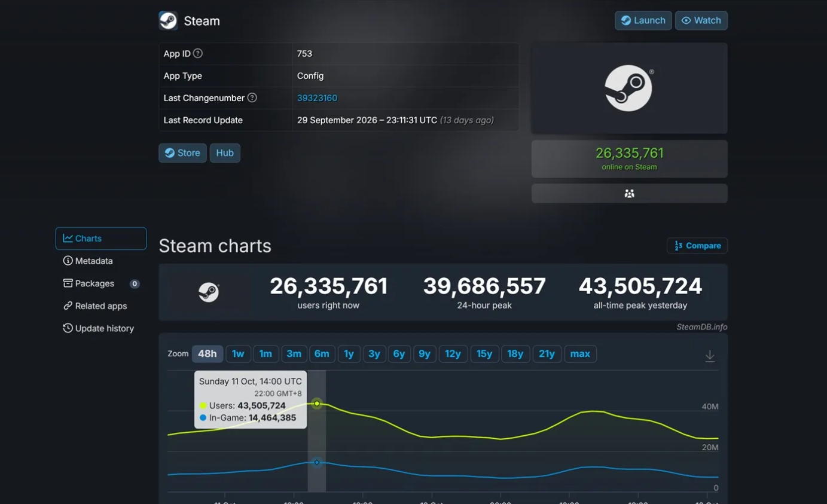Click the Steam logo beside the page title
The image size is (827, 504).
(168, 21)
